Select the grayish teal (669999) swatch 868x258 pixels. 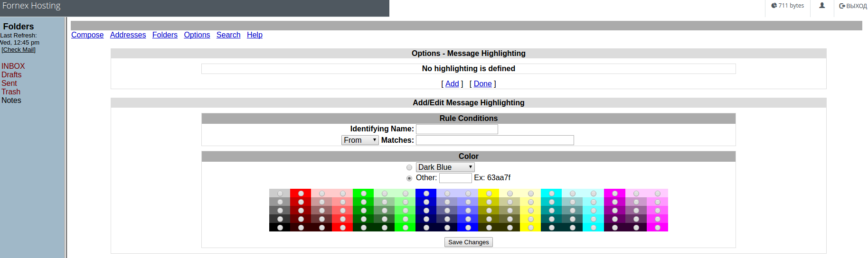click(x=573, y=211)
